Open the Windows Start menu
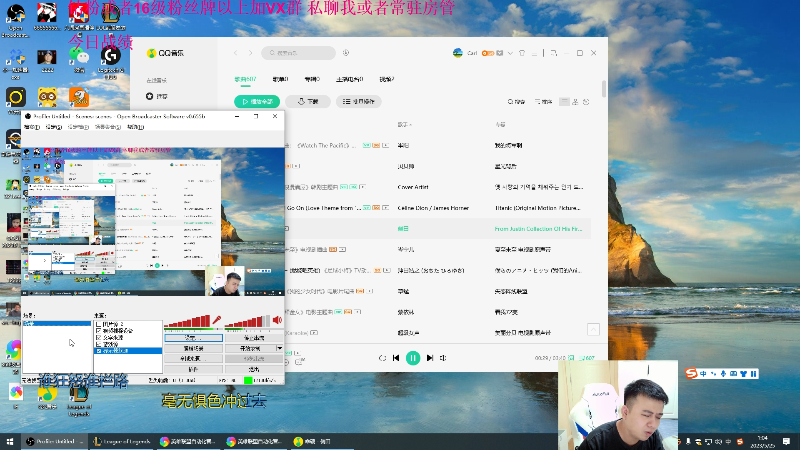The height and width of the screenshot is (450, 800). click(10, 441)
